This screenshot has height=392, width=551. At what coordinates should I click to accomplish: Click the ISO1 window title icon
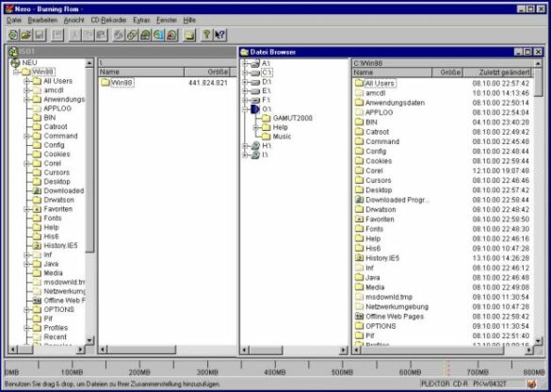coord(13,52)
